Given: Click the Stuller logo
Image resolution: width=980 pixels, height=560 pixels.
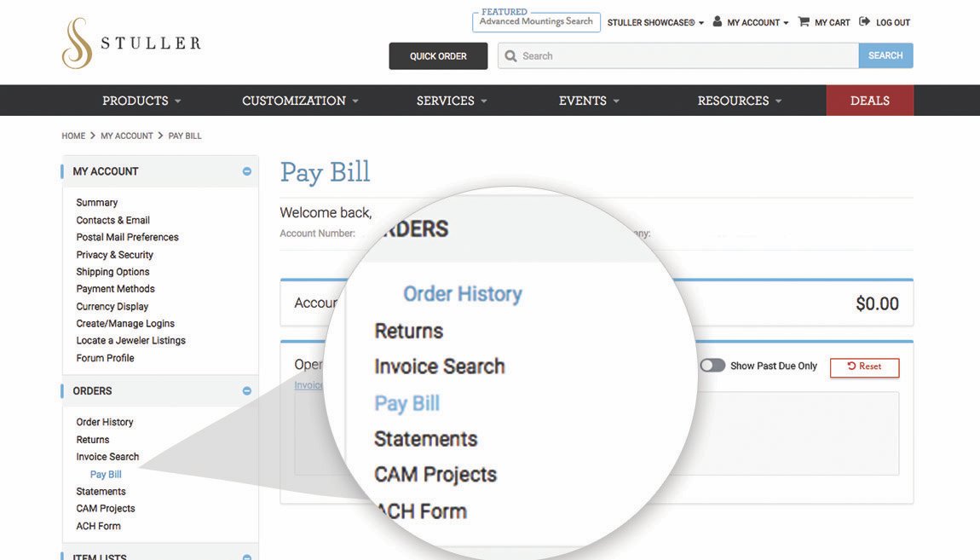Looking at the screenshot, I should 132,43.
